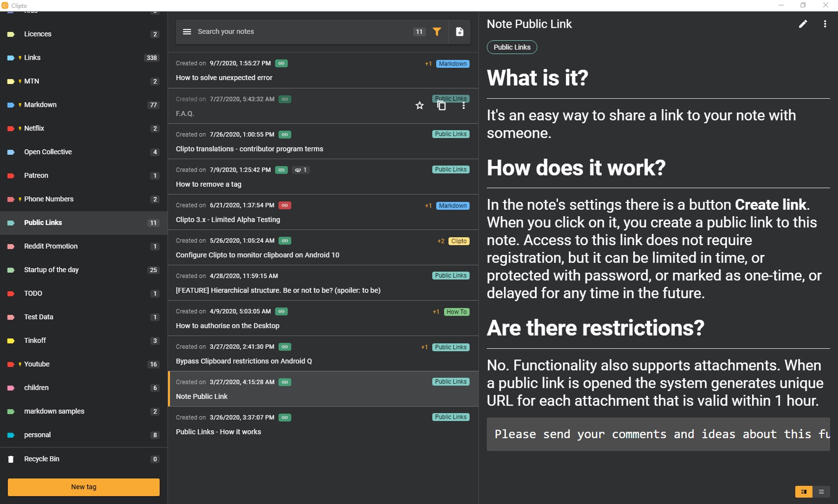Switch to the list-only layout toggle
This screenshot has height=504, width=838.
coord(821,492)
